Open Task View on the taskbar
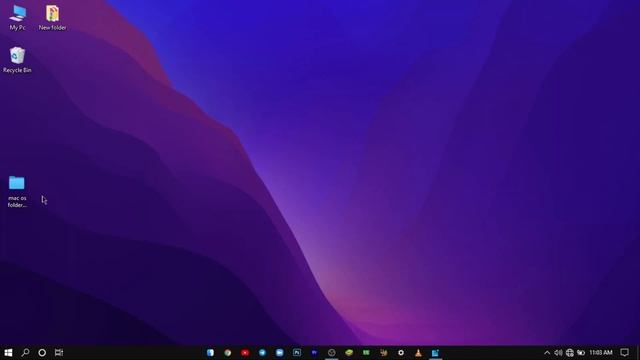Viewport: 640px width, 360px height. pos(59,353)
